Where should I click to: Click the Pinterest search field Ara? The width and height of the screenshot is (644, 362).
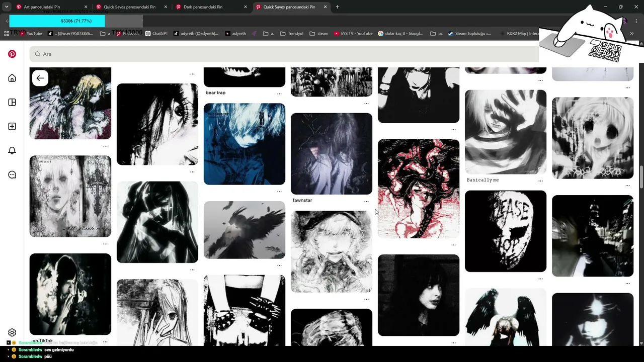[284, 54]
